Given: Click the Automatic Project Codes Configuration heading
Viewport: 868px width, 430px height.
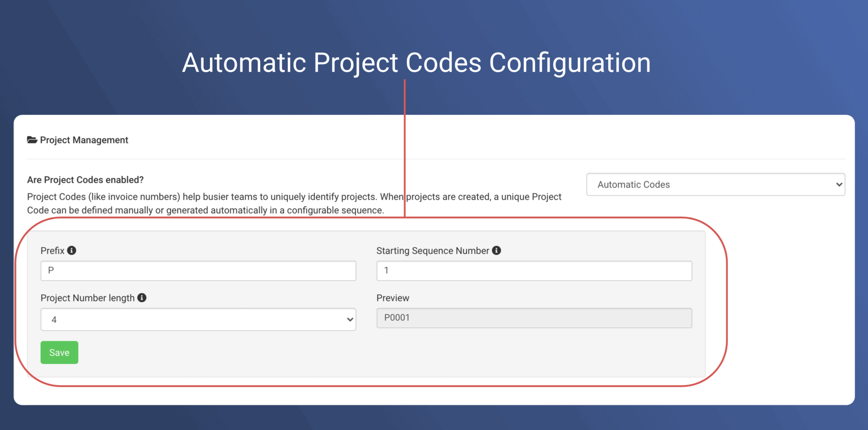Looking at the screenshot, I should [x=417, y=62].
